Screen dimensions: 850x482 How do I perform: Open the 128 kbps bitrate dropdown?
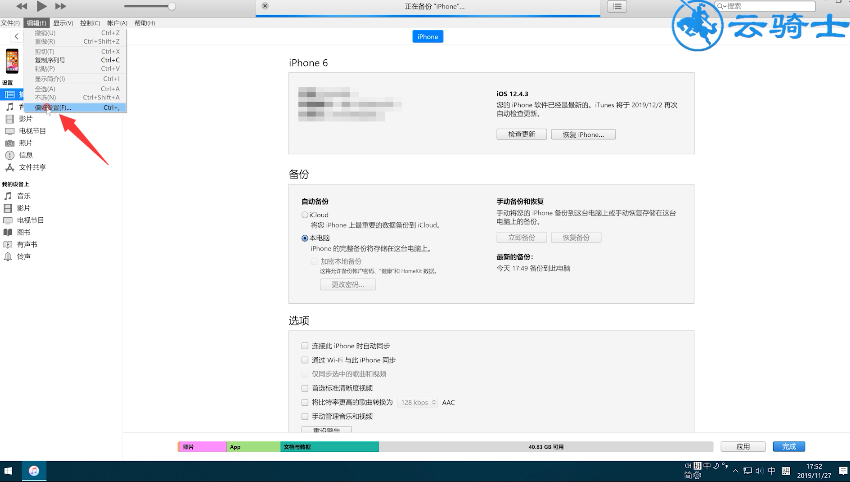pyautogui.click(x=417, y=402)
